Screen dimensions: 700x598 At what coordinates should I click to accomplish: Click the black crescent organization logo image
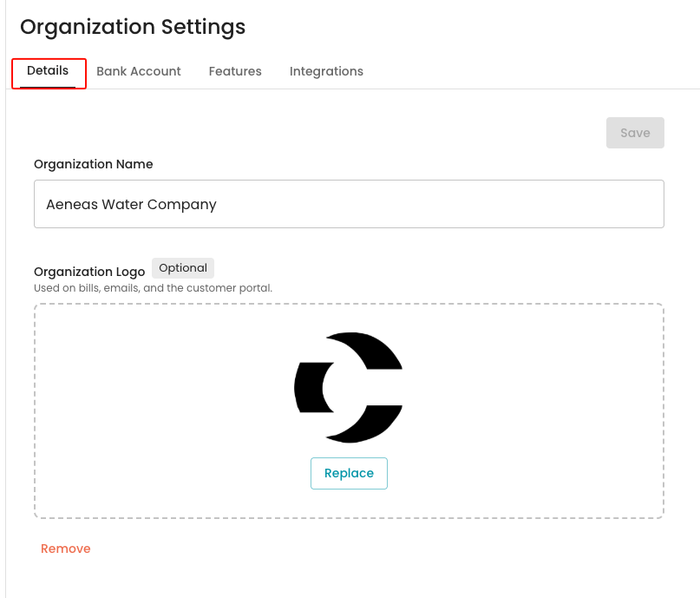coord(349,388)
